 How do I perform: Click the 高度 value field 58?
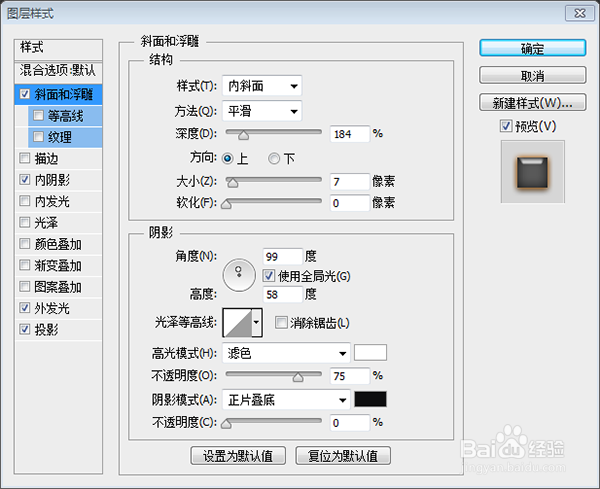(282, 295)
